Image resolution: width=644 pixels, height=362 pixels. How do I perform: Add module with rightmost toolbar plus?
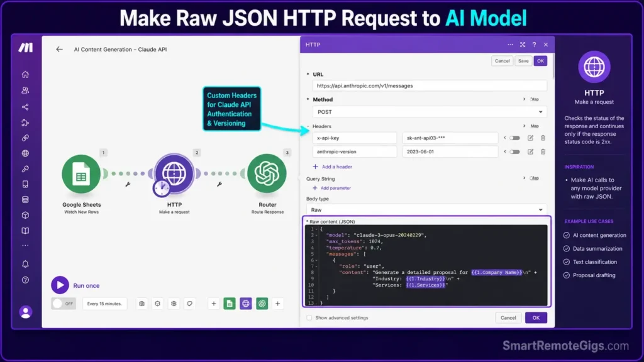coord(277,304)
